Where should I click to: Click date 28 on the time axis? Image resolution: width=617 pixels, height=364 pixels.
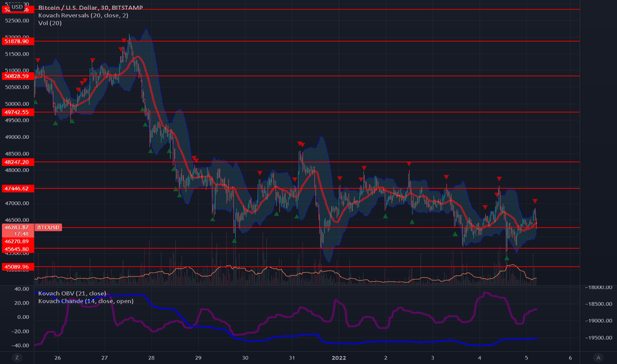(x=151, y=357)
